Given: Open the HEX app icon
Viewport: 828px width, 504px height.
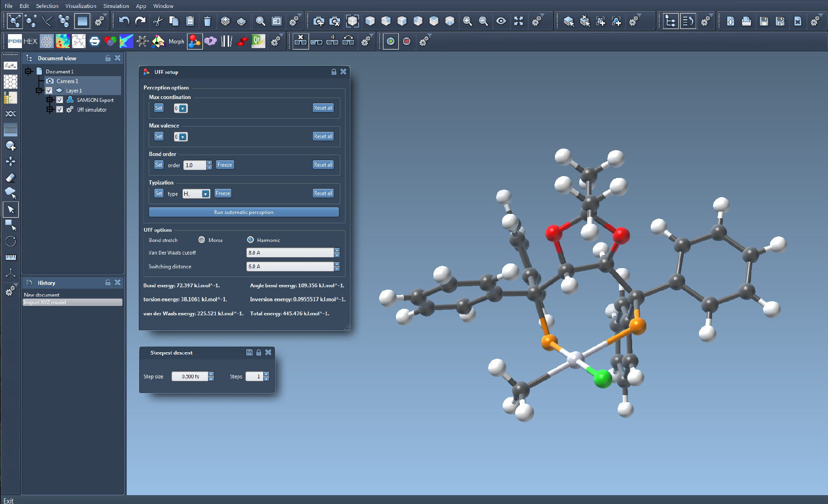Looking at the screenshot, I should [30, 41].
